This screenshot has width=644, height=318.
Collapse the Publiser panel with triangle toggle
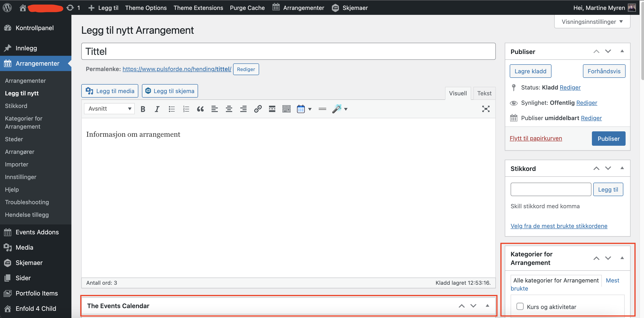(622, 51)
